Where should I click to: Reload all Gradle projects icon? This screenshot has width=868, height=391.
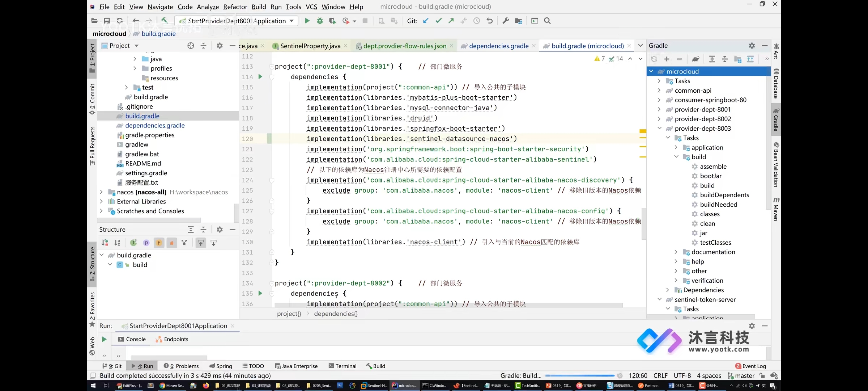[x=654, y=59]
